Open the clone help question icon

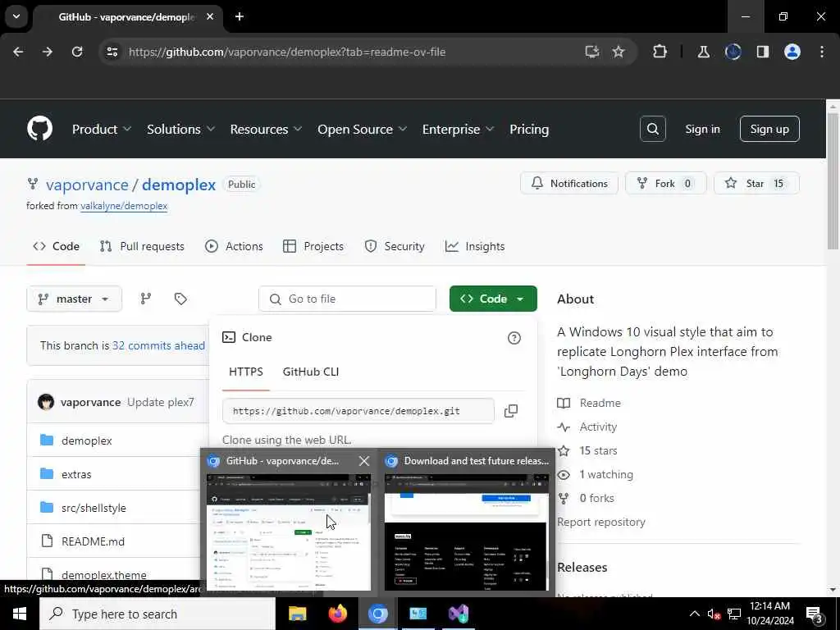click(x=514, y=337)
